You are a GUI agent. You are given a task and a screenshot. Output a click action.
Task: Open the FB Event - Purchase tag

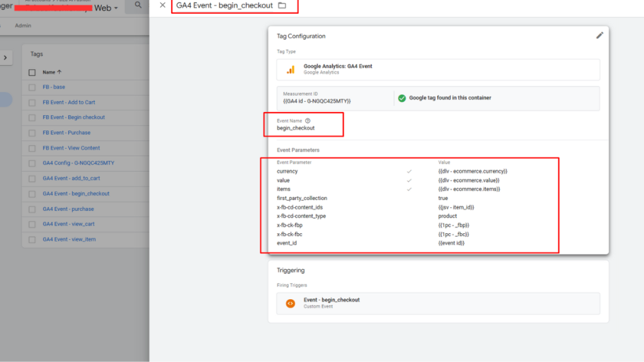(x=67, y=133)
